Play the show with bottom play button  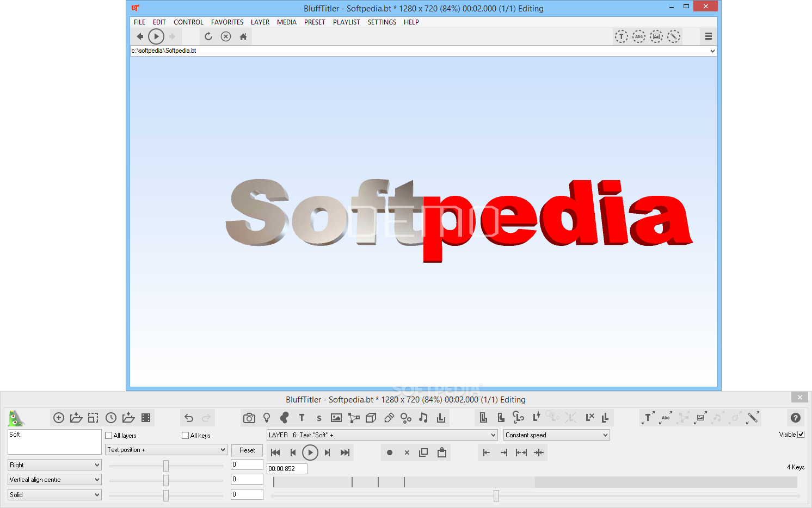coord(310,453)
